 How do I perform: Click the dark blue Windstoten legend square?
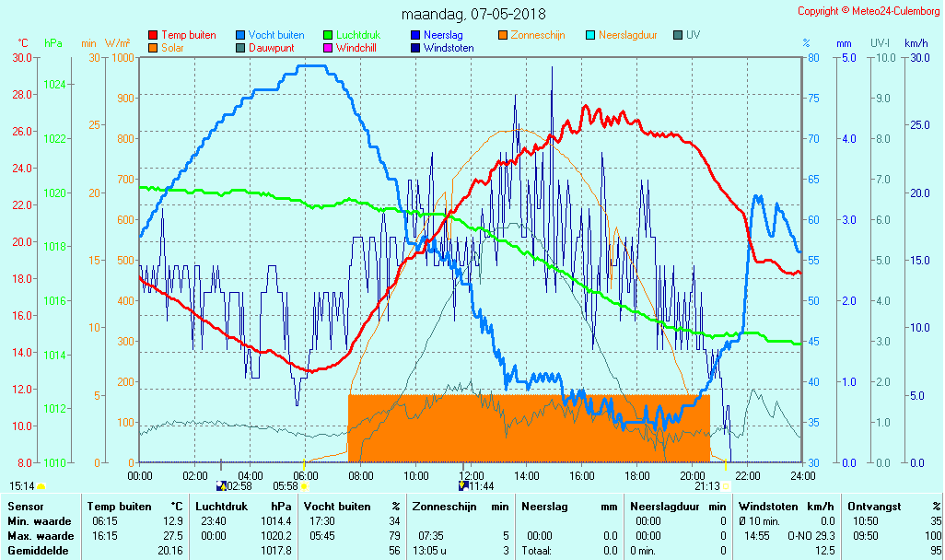click(415, 48)
